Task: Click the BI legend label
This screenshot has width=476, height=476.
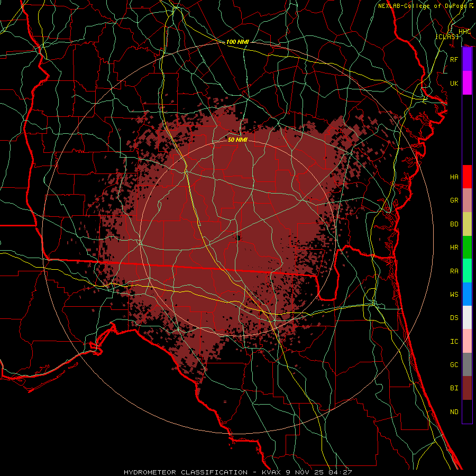Action: [x=454, y=388]
